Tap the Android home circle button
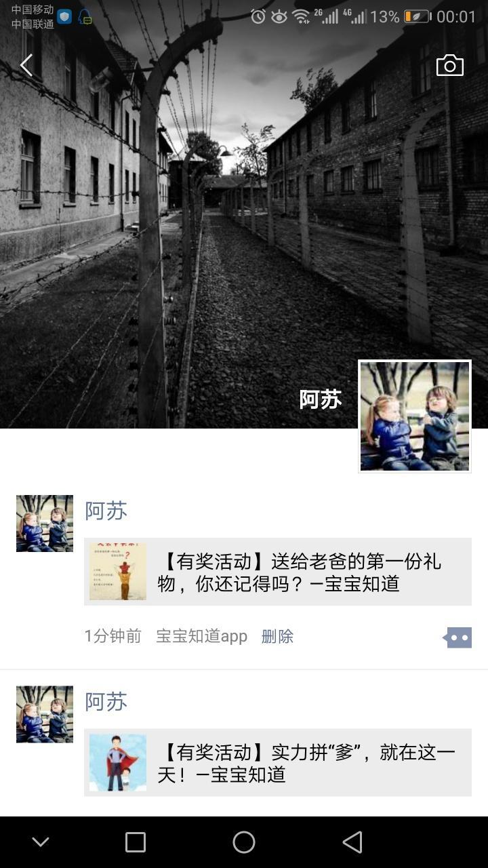Screen dimensions: 488x868 click(x=244, y=842)
